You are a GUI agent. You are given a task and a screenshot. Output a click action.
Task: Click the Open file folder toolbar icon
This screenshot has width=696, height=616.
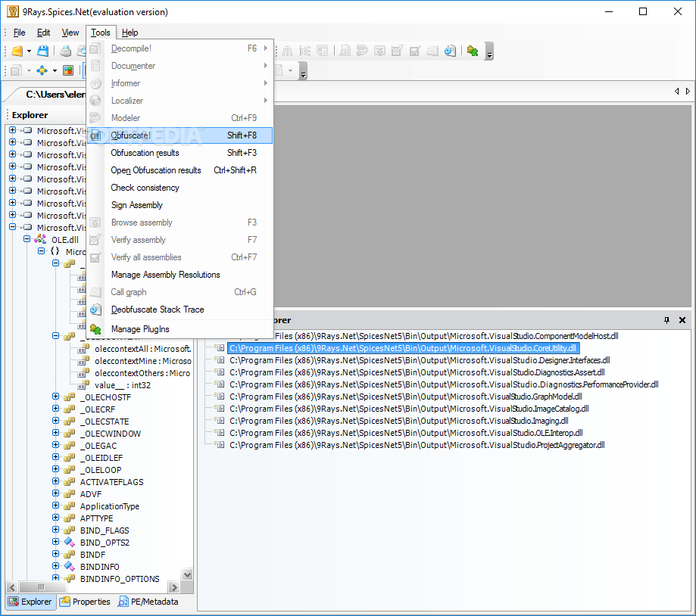(17, 51)
